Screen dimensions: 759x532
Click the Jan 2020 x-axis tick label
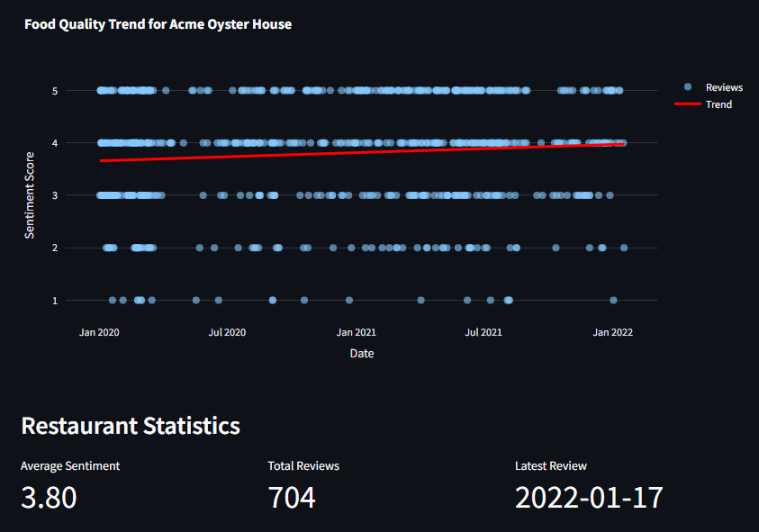(99, 332)
